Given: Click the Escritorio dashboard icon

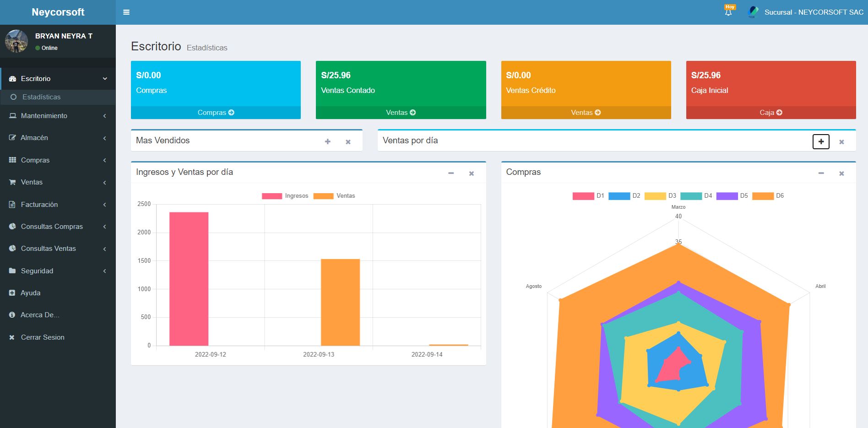Looking at the screenshot, I should (12, 79).
